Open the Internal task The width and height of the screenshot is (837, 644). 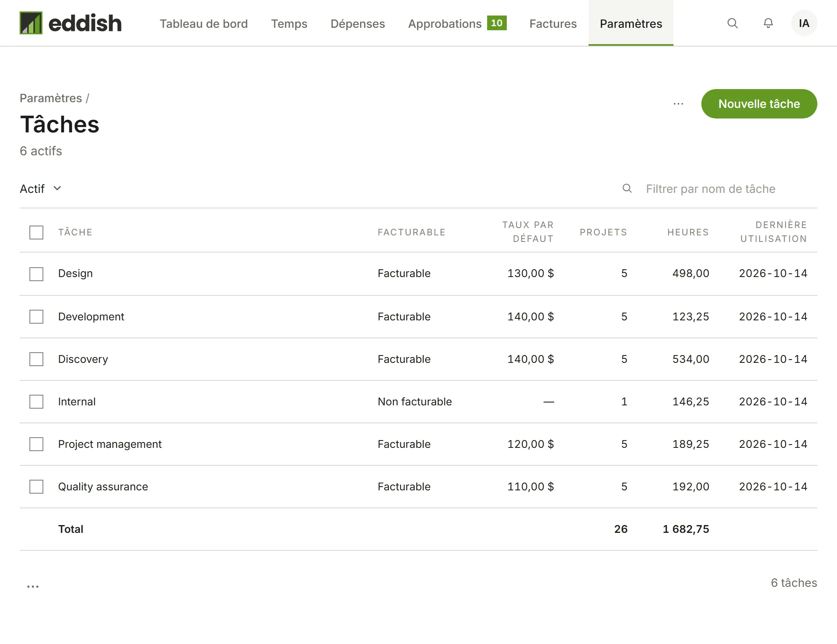coord(77,402)
